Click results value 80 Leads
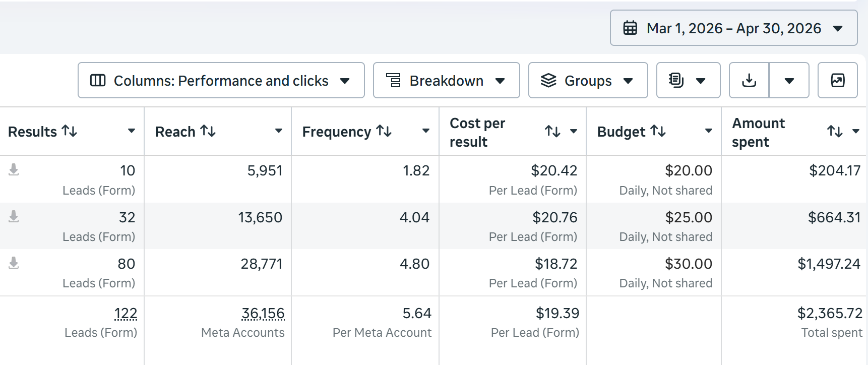The width and height of the screenshot is (868, 365). [x=126, y=264]
